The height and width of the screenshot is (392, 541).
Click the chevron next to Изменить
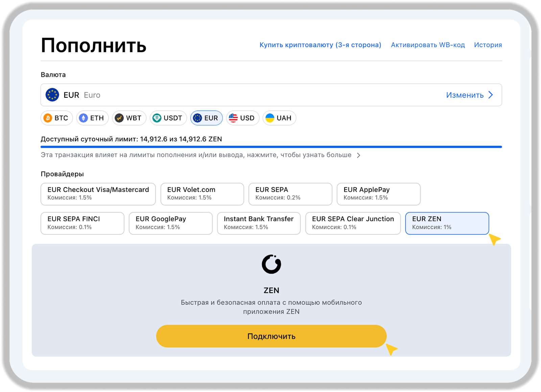[x=491, y=95]
